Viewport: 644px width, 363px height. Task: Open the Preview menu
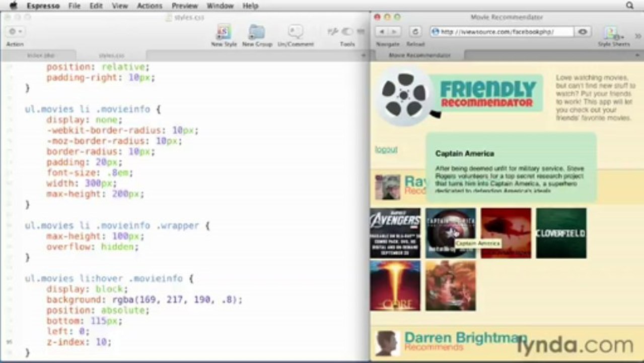[185, 6]
